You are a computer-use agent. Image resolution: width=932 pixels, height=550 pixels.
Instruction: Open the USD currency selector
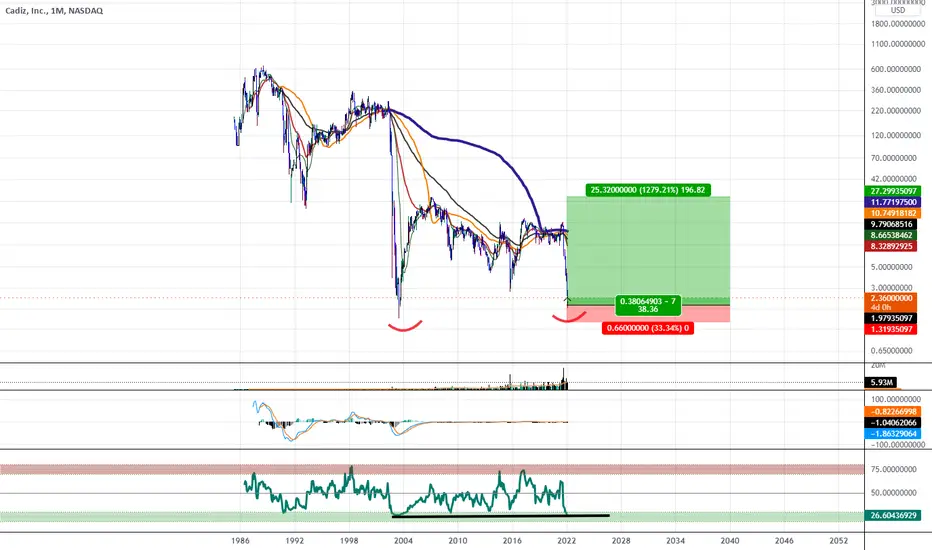click(x=898, y=10)
